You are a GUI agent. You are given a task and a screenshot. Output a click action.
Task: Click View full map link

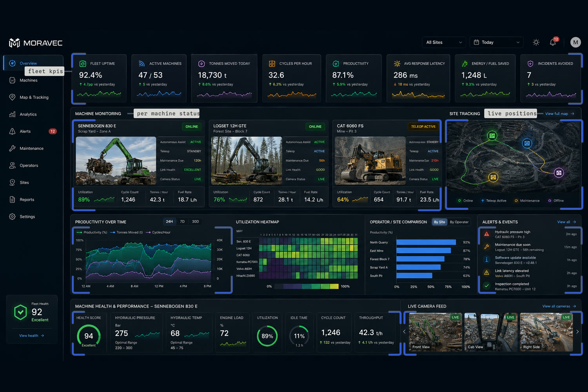[x=560, y=114]
